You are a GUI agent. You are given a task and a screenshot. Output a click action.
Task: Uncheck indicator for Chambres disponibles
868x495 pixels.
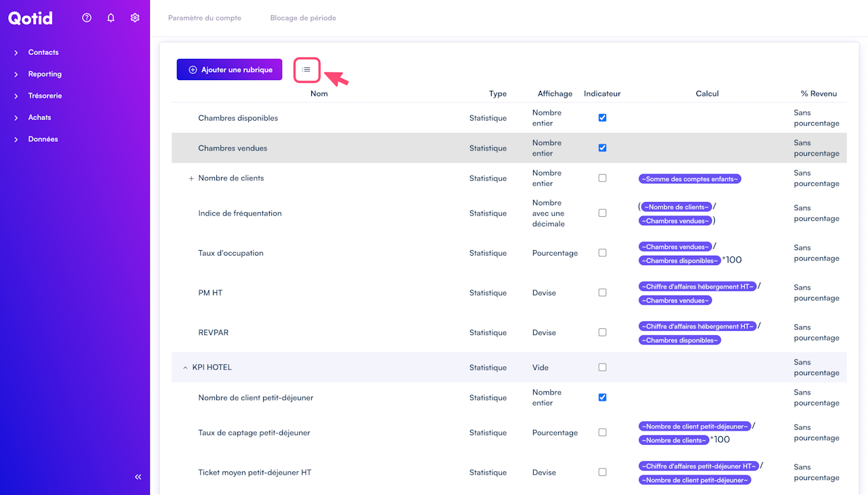(x=602, y=118)
